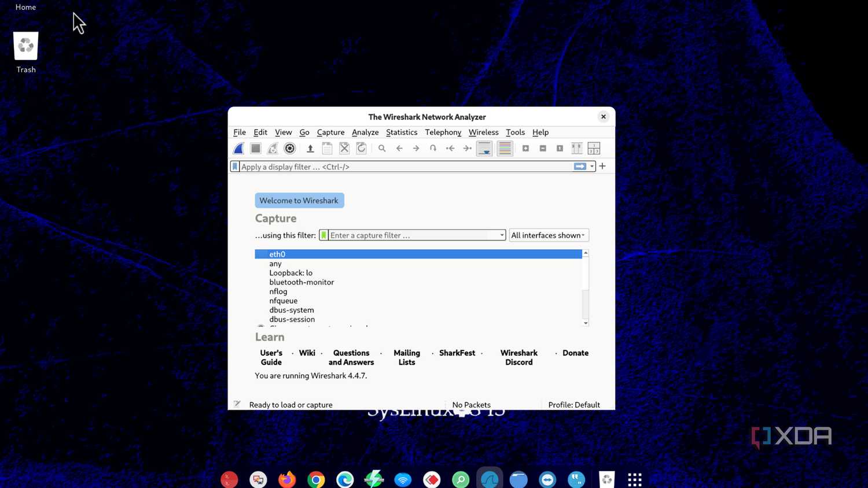
Task: Add a display filter button with plus
Action: pos(602,167)
